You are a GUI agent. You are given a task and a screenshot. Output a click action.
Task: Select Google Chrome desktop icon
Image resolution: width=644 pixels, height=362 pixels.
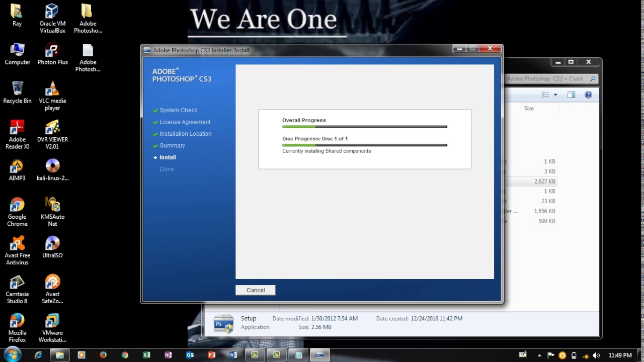tap(17, 212)
